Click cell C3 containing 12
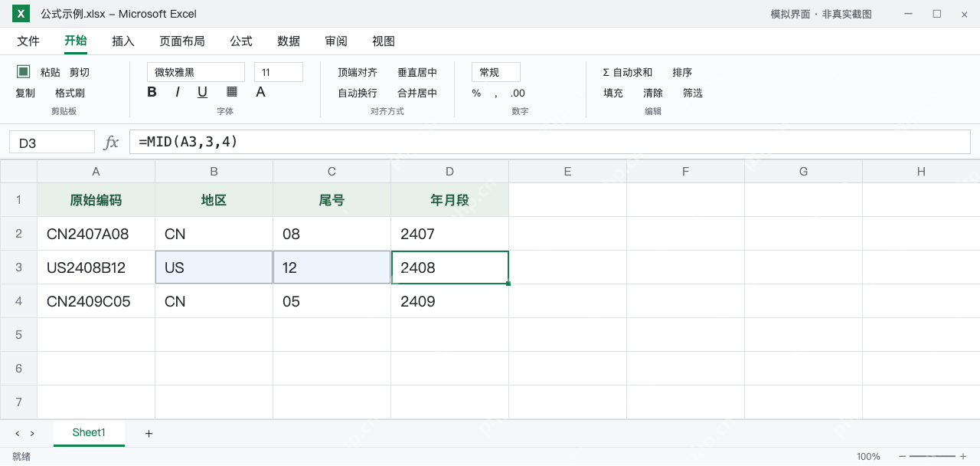This screenshot has height=466, width=980. pos(332,267)
